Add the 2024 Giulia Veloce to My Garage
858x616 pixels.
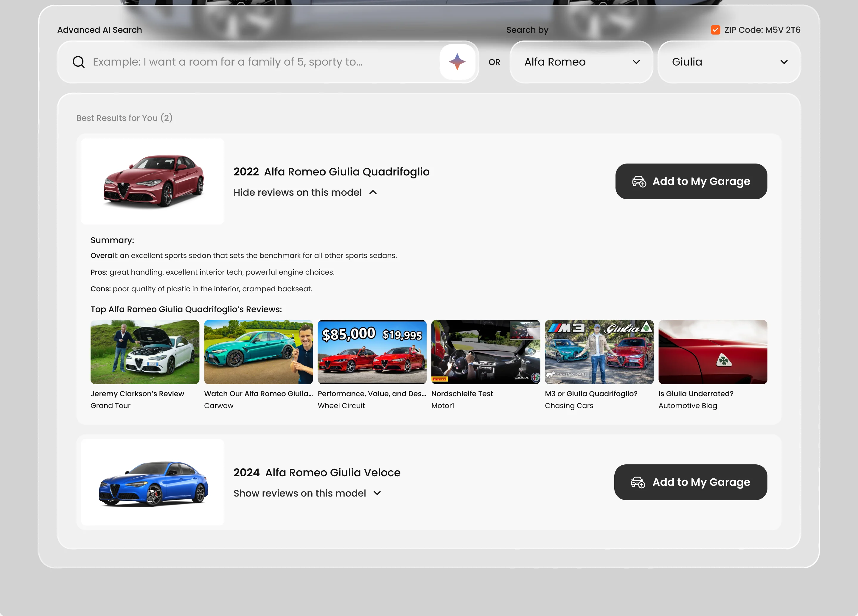[690, 482]
